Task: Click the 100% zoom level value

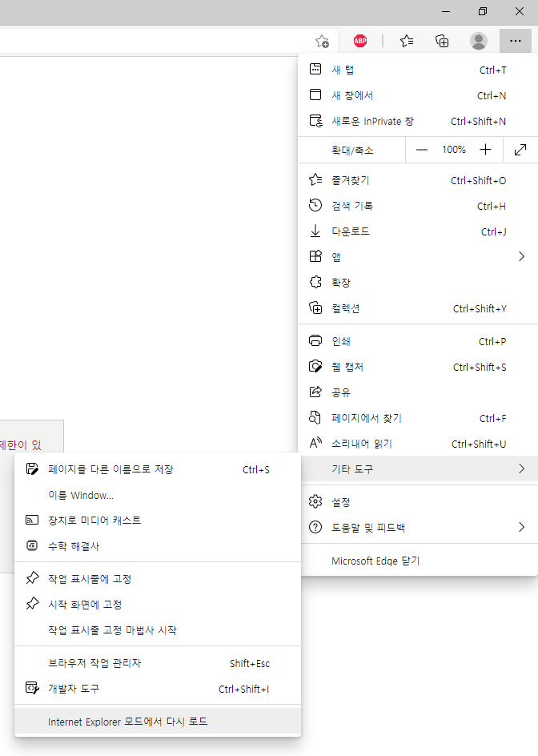Action: point(454,150)
